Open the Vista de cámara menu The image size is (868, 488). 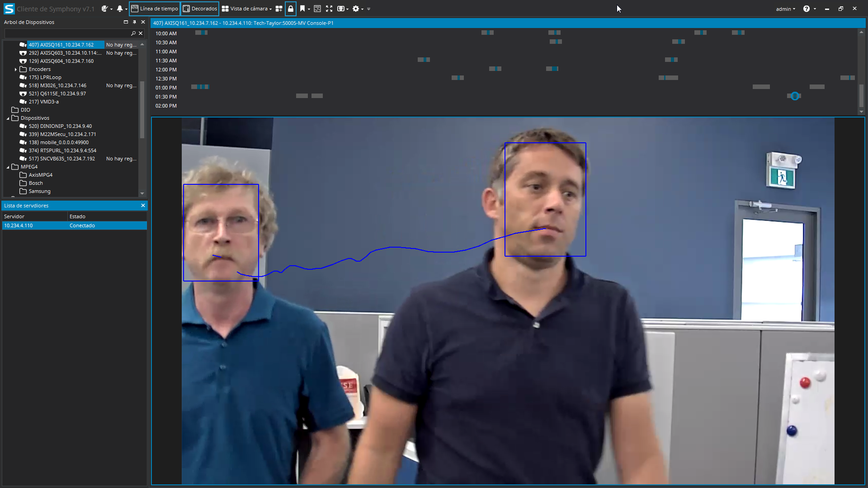[247, 9]
